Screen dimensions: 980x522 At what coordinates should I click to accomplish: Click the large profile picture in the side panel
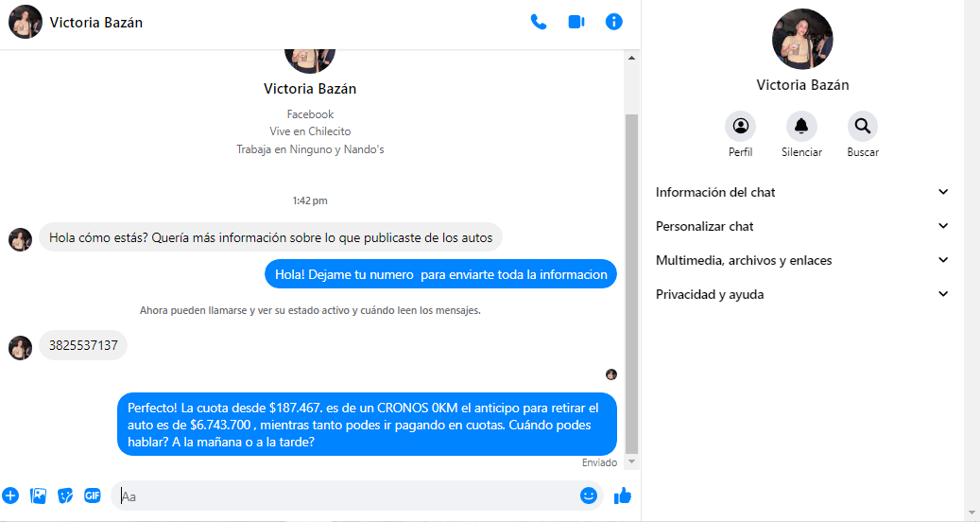[x=802, y=39]
